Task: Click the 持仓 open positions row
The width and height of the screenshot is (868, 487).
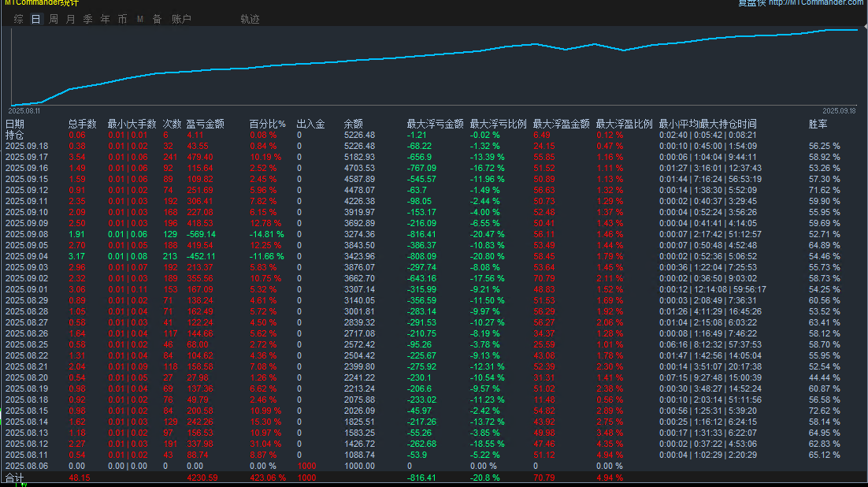Action: [15, 135]
